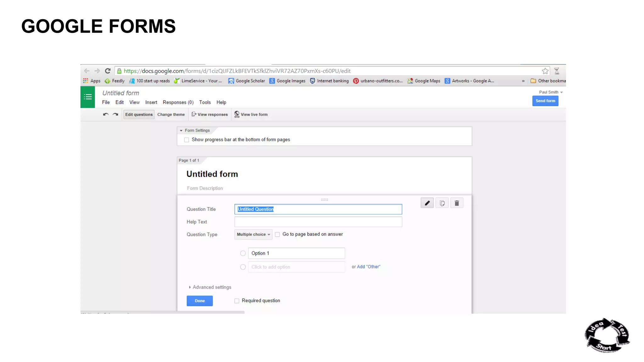This screenshot has height=362, width=644.
Task: Click Change theme in the toolbar
Action: tap(171, 114)
